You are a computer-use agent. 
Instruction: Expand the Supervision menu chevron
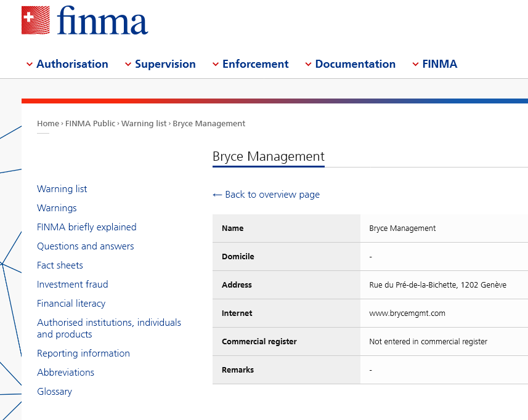[x=128, y=64]
